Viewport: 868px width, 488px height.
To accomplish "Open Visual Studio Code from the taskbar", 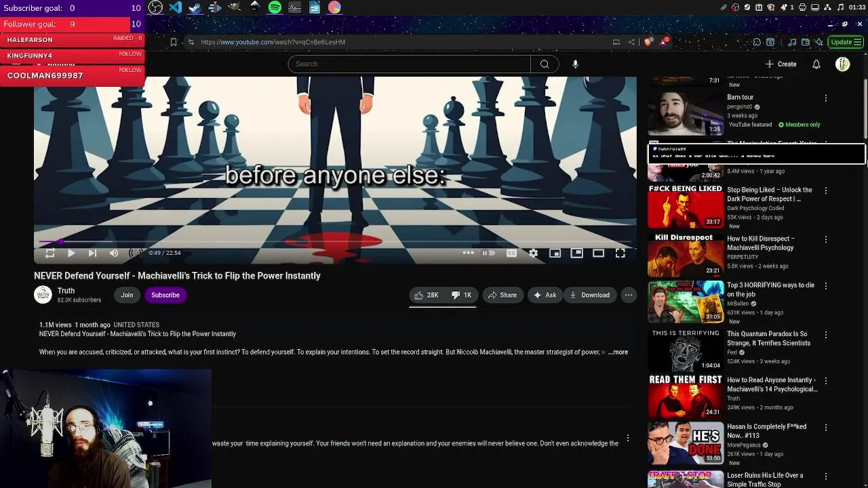I will (176, 7).
